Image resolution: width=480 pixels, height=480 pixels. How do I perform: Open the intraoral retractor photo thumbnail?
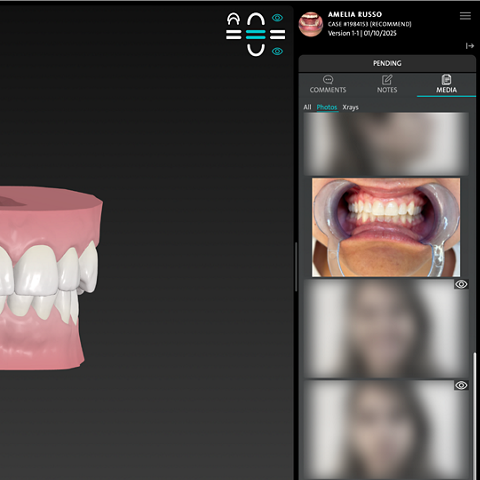pyautogui.click(x=386, y=227)
